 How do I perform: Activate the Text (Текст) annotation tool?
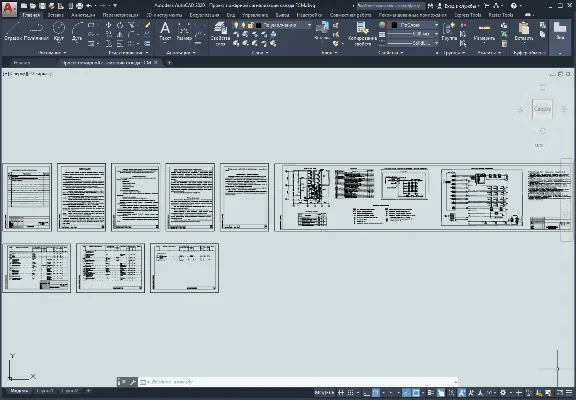pos(165,31)
